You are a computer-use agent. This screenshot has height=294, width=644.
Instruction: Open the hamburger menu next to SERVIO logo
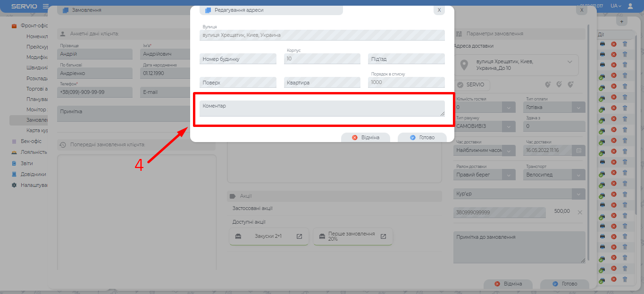(46, 6)
